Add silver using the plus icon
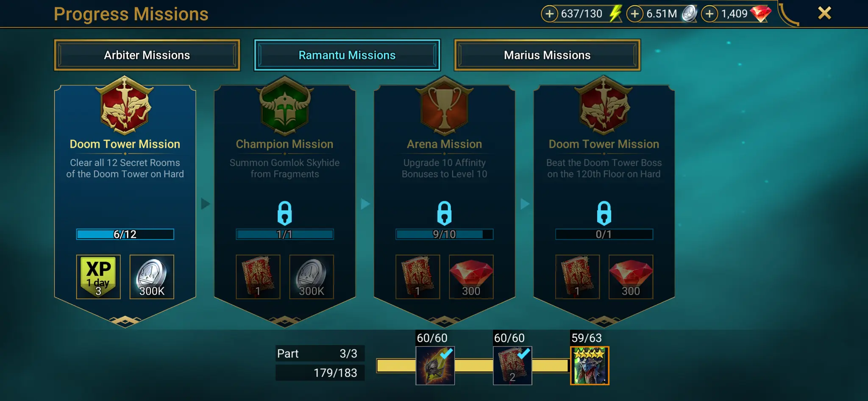868x401 pixels. coord(634,14)
